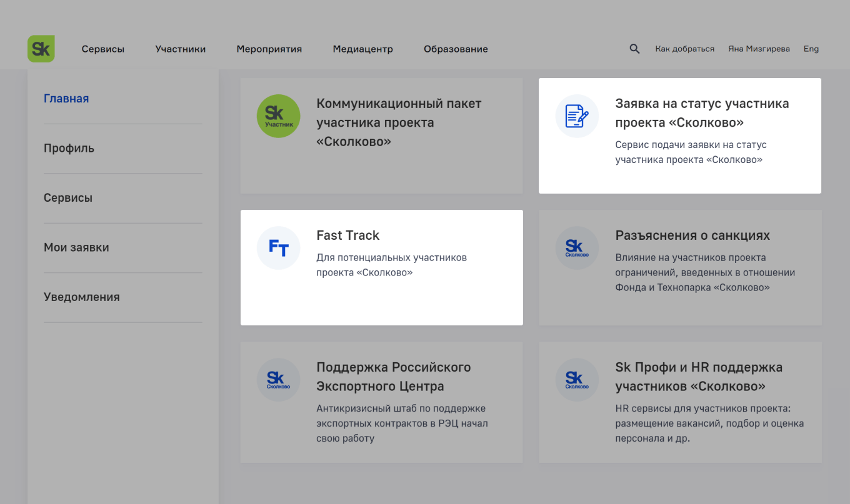
Task: Switch the language to Eng
Action: pyautogui.click(x=811, y=49)
